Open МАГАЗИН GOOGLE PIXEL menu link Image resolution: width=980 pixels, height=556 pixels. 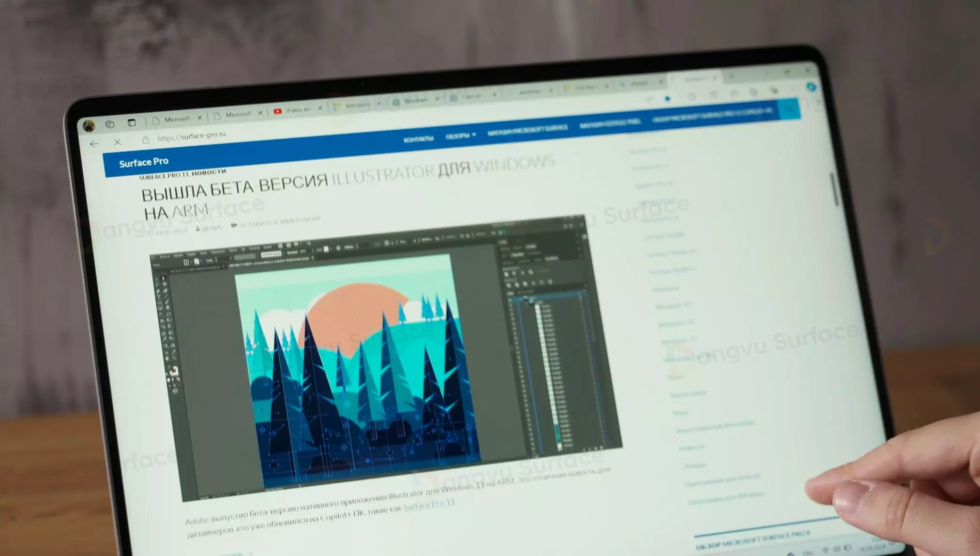[x=610, y=124]
